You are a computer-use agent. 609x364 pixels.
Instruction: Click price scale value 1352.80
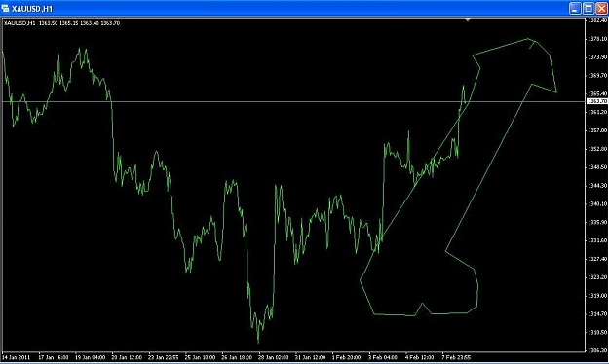click(x=597, y=149)
